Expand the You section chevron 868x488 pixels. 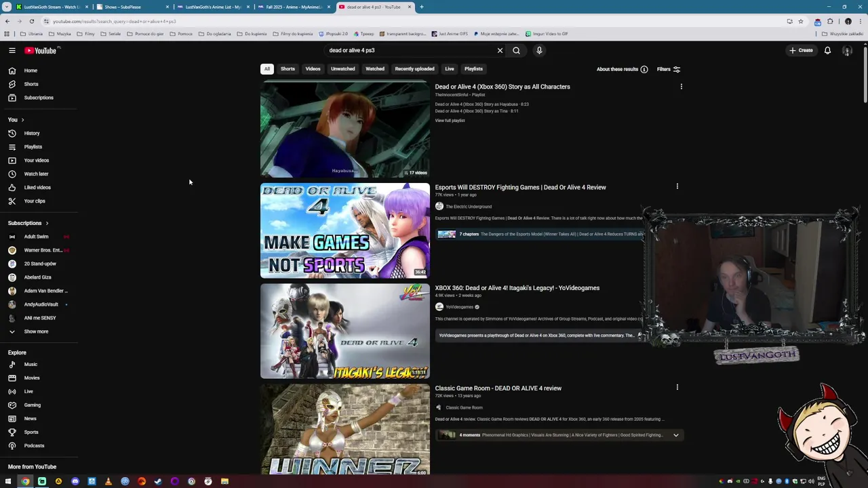(22, 120)
